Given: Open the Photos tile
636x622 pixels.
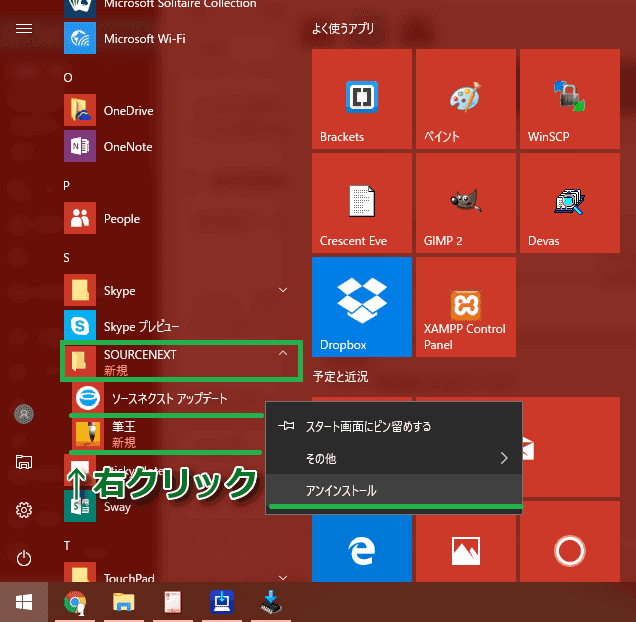Looking at the screenshot, I should coord(466,549).
